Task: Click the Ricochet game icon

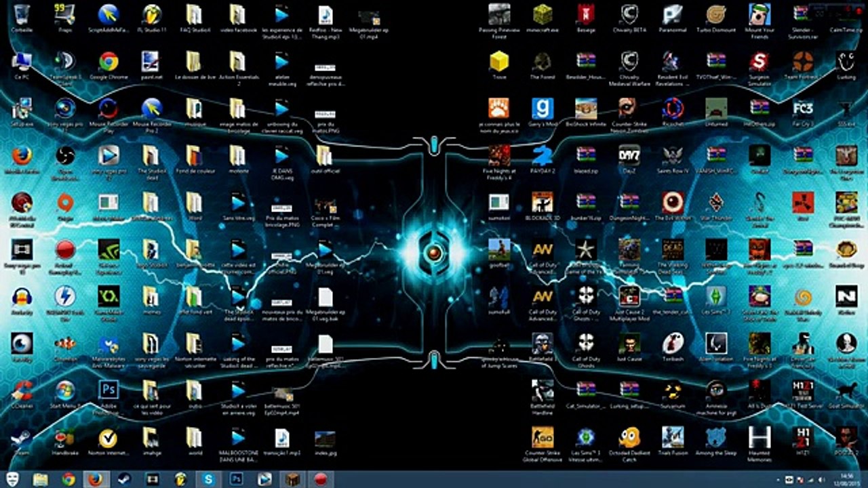Action: pos(673,108)
